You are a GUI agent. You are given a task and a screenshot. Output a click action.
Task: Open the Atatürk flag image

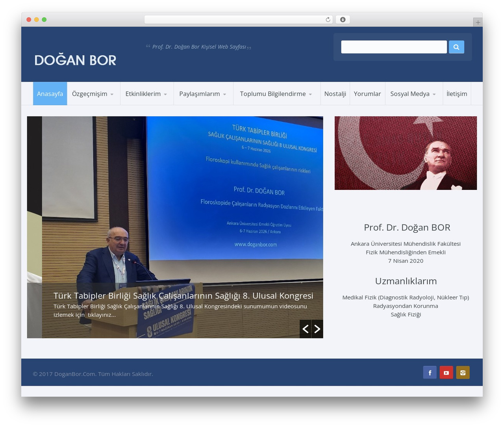(406, 153)
